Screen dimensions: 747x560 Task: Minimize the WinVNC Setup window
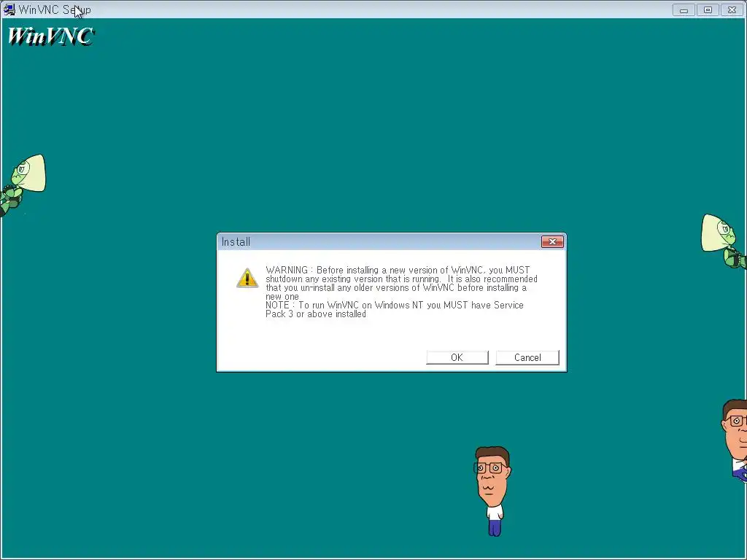click(x=684, y=9)
